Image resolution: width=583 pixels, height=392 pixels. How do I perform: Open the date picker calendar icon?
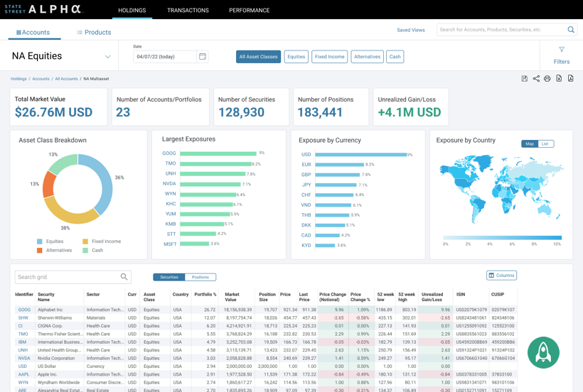point(203,57)
